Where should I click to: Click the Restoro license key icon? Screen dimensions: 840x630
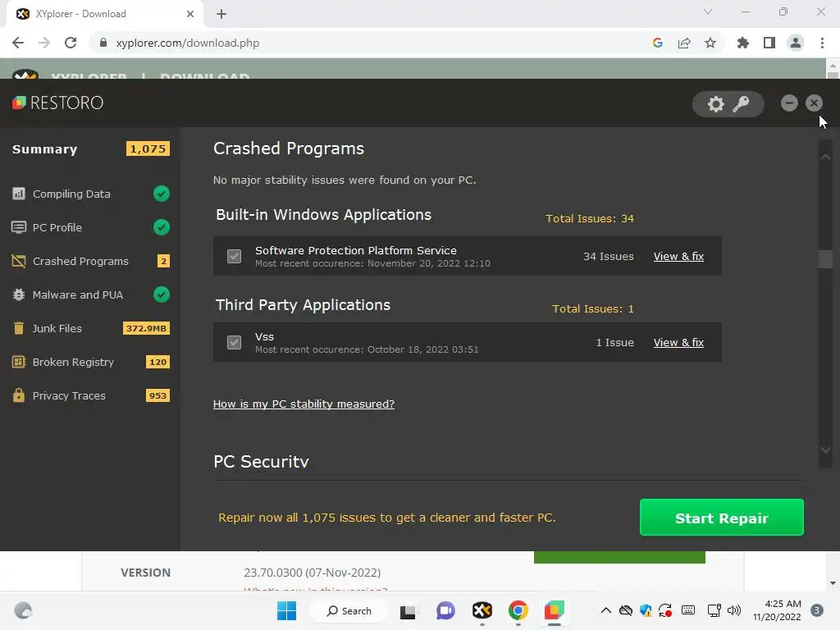pos(741,104)
